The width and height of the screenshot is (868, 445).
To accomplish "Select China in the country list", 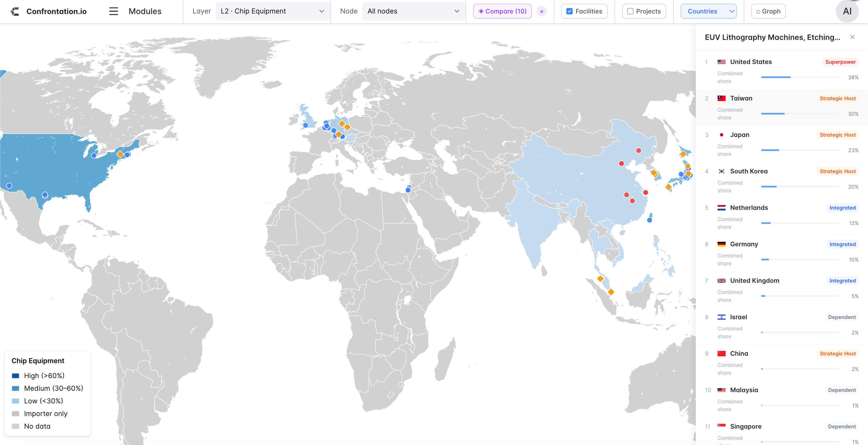I will tap(782, 362).
